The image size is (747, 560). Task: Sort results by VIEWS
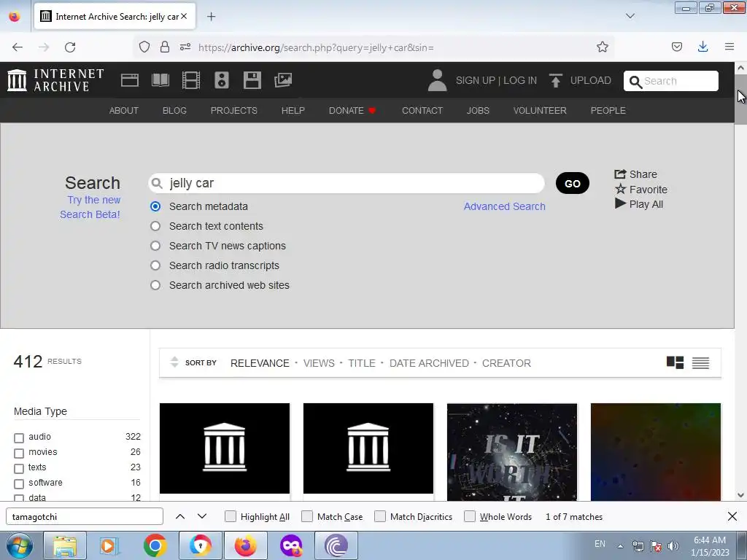pyautogui.click(x=319, y=363)
